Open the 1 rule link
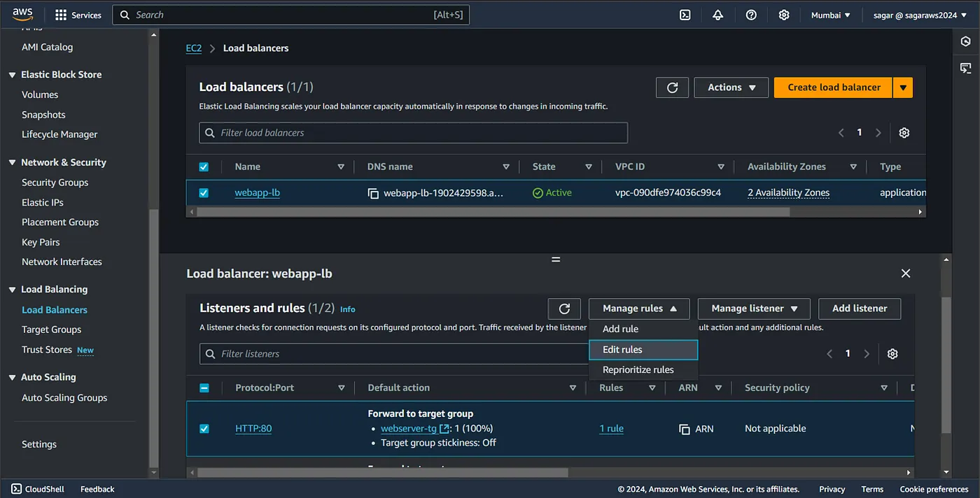 point(611,429)
